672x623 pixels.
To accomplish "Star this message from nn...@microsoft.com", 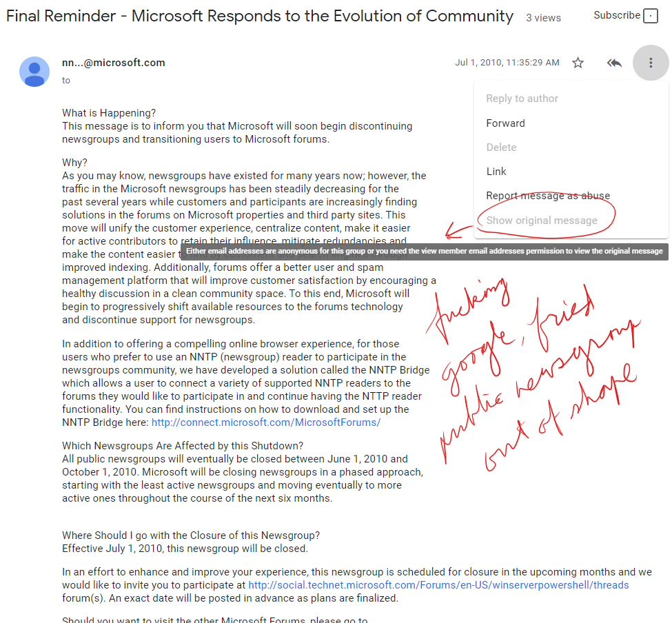I will (x=578, y=63).
